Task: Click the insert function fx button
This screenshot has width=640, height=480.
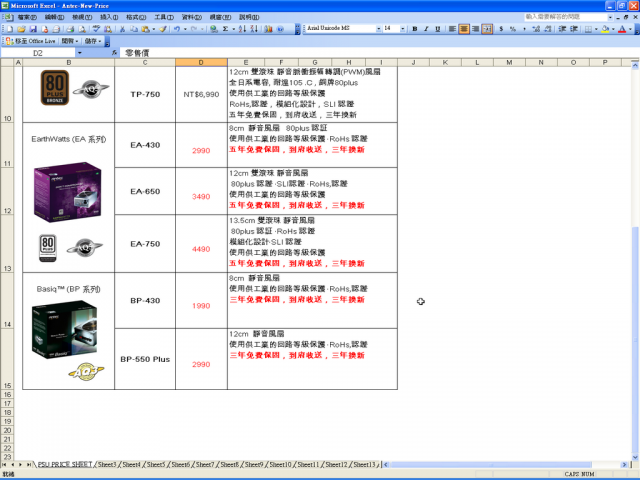Action: click(115, 53)
